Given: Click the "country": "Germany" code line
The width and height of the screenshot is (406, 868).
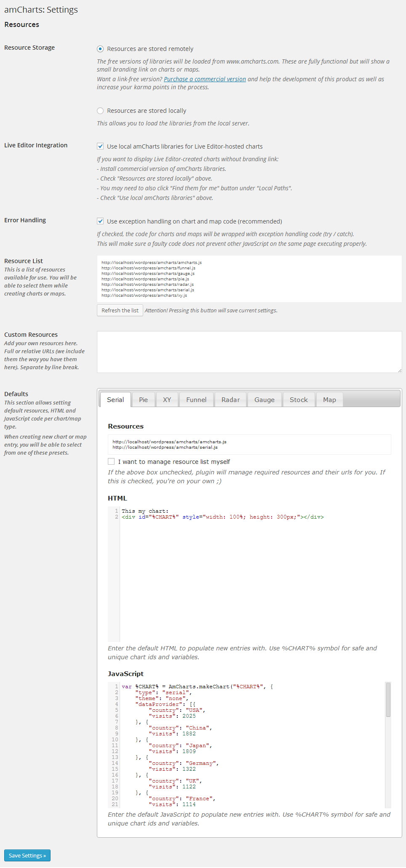Looking at the screenshot, I should (184, 763).
